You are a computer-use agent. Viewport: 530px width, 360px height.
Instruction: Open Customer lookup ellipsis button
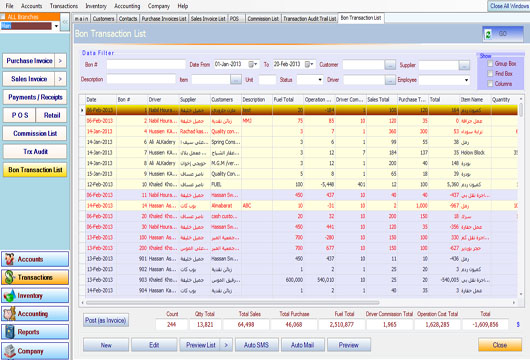coord(390,65)
